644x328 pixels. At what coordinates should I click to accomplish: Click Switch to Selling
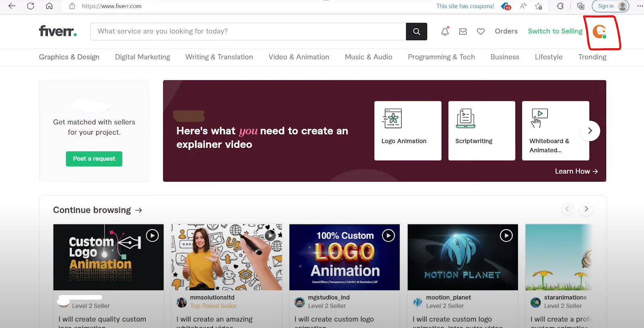555,31
